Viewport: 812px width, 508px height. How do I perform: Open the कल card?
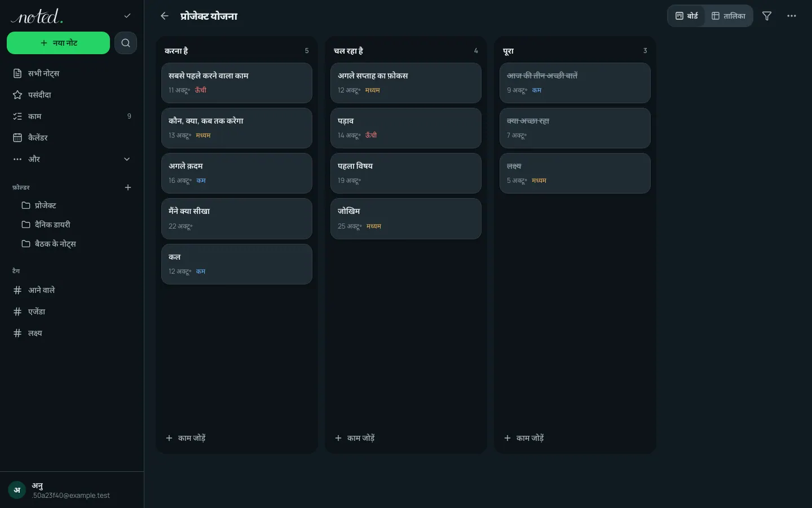pyautogui.click(x=237, y=264)
